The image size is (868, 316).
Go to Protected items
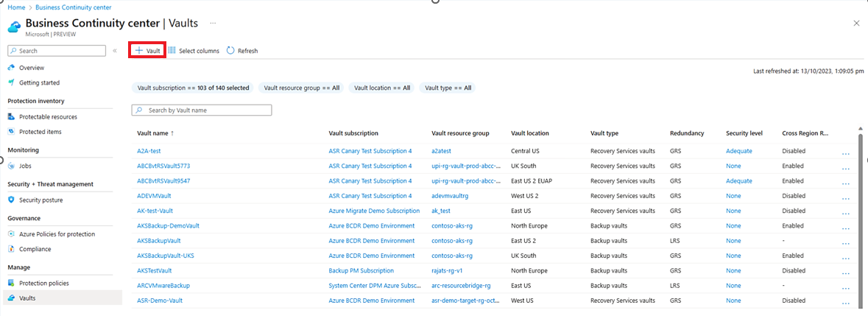40,132
